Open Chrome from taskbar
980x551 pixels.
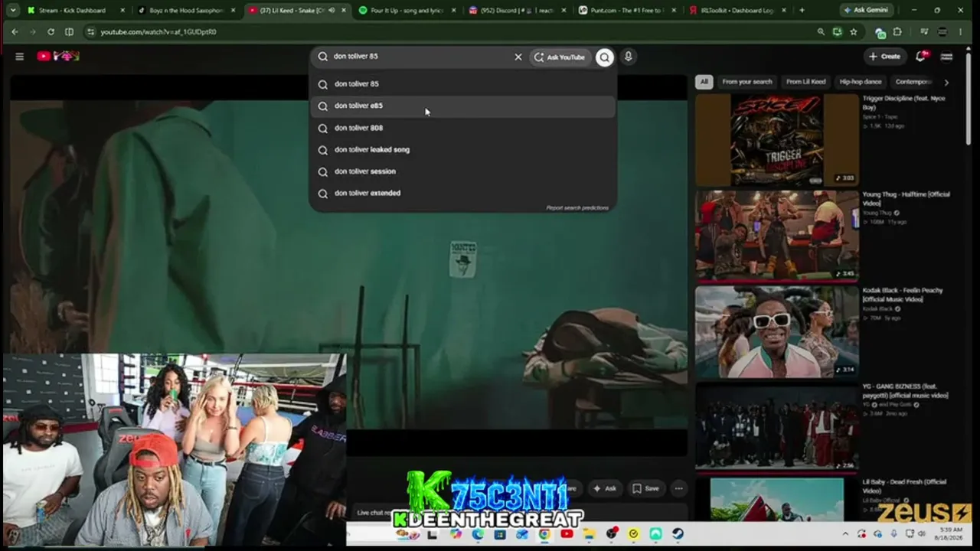tap(544, 534)
